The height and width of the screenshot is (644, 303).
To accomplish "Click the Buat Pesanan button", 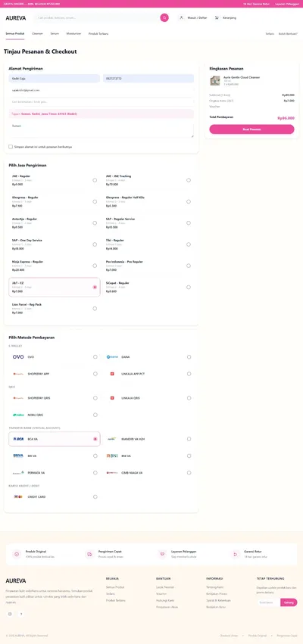I will tap(251, 129).
